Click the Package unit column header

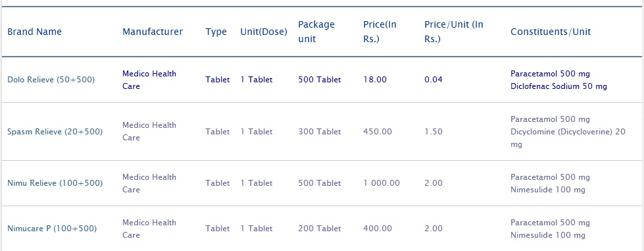point(316,32)
